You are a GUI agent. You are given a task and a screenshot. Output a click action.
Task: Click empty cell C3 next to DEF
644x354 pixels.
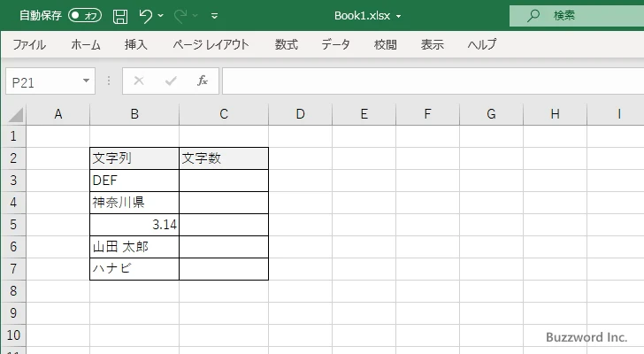click(224, 181)
